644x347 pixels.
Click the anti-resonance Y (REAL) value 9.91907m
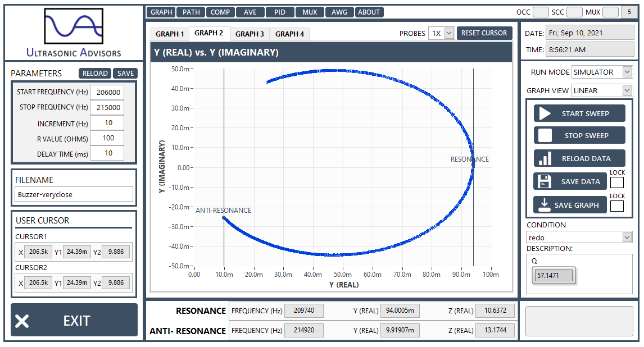[x=400, y=330]
